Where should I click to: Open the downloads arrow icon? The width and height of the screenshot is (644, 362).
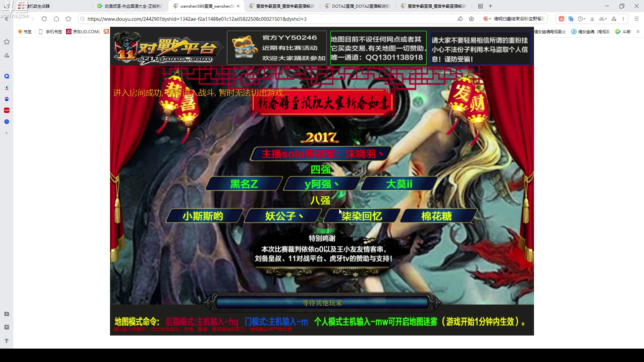pos(592,19)
